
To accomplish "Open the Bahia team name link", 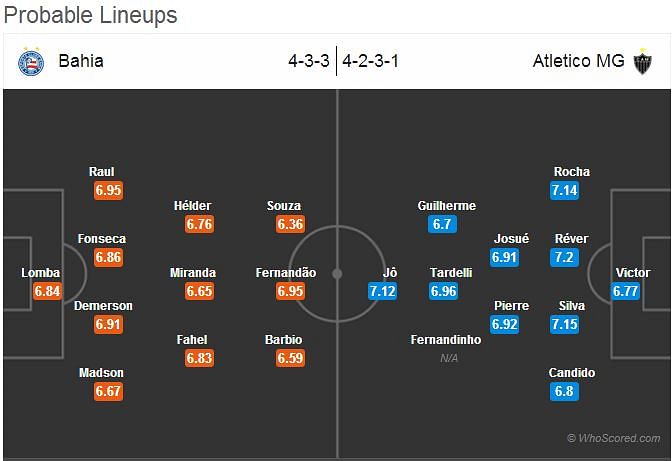I will pos(81,61).
